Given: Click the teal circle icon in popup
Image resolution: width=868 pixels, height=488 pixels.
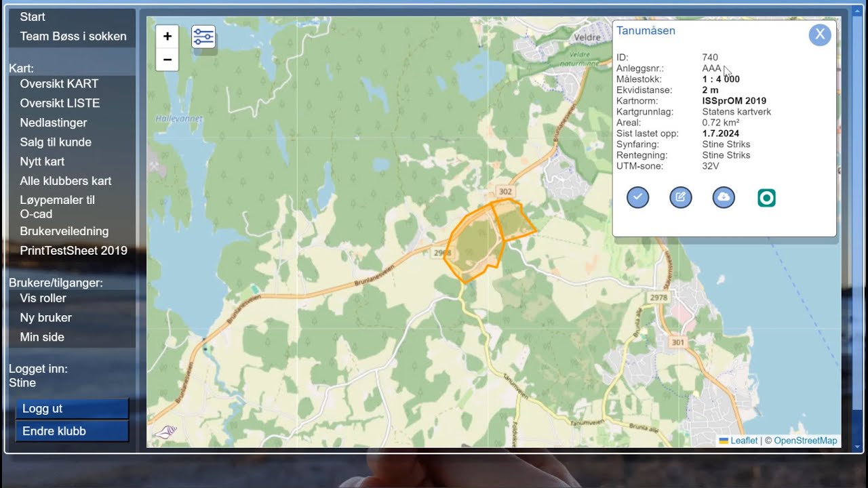Looking at the screenshot, I should click(x=766, y=198).
